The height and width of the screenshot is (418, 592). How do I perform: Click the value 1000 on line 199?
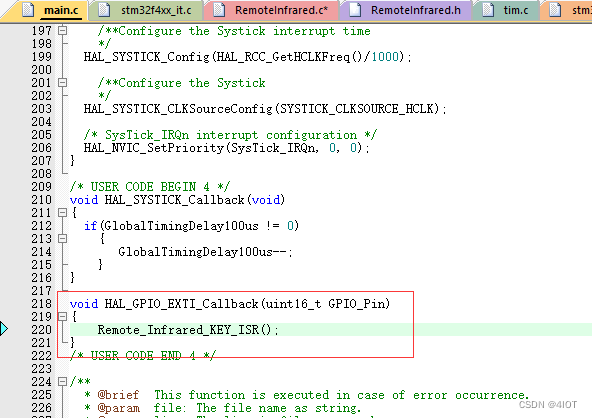385,57
